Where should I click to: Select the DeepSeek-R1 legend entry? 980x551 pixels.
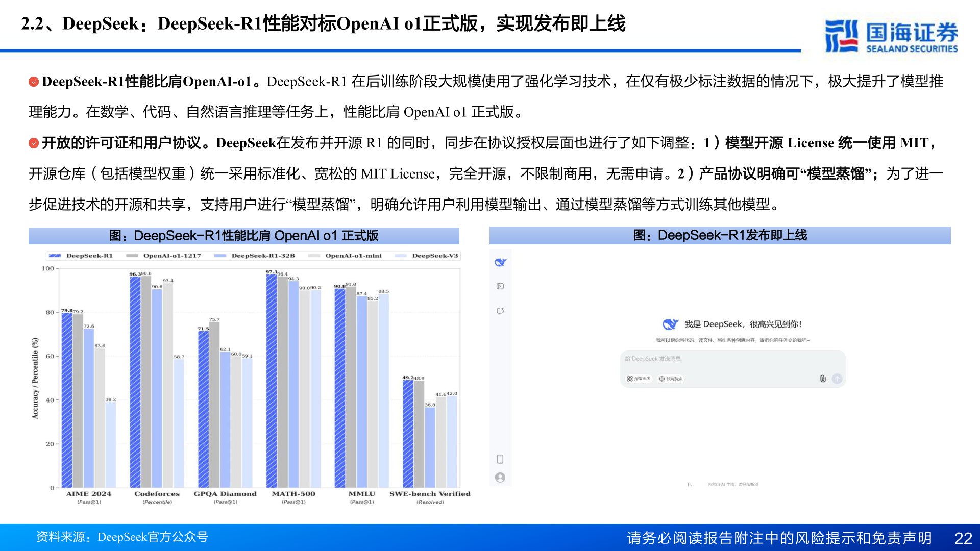(x=81, y=256)
